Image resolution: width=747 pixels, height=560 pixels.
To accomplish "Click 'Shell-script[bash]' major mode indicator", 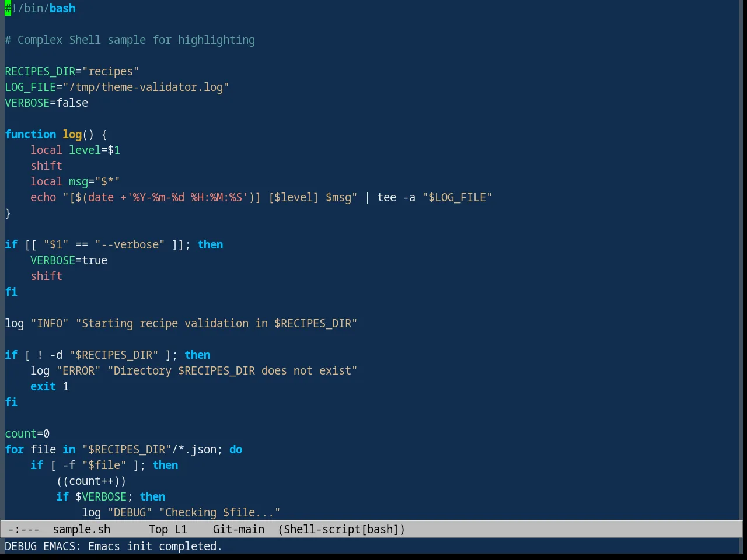I will 341,530.
